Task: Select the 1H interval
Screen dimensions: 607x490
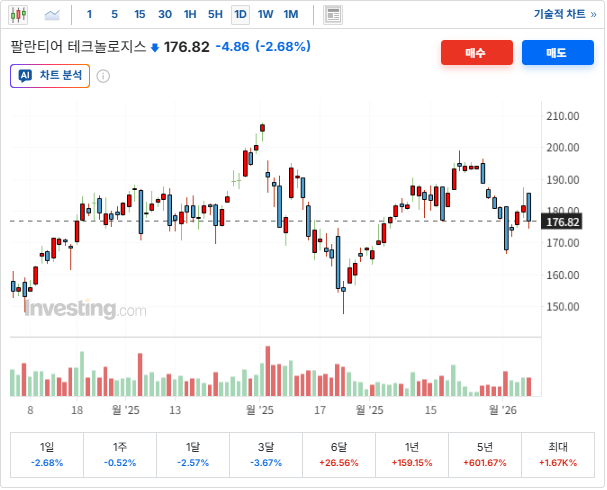Action: tap(190, 15)
